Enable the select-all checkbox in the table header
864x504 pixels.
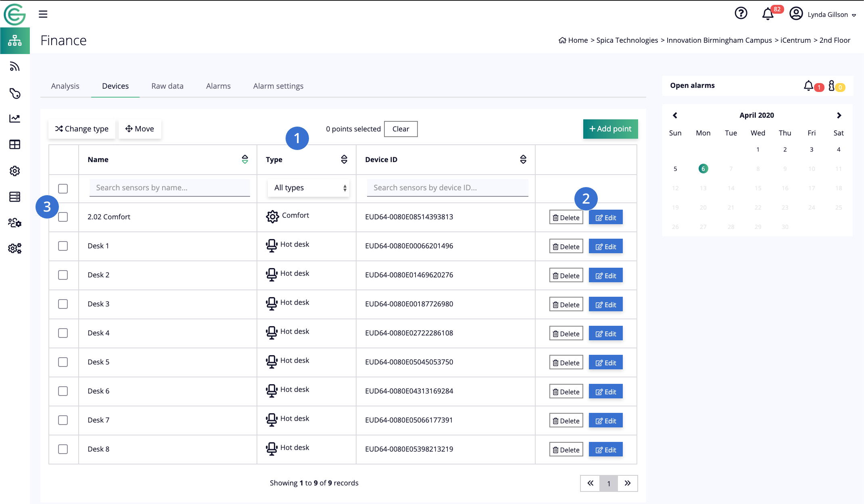pos(63,188)
